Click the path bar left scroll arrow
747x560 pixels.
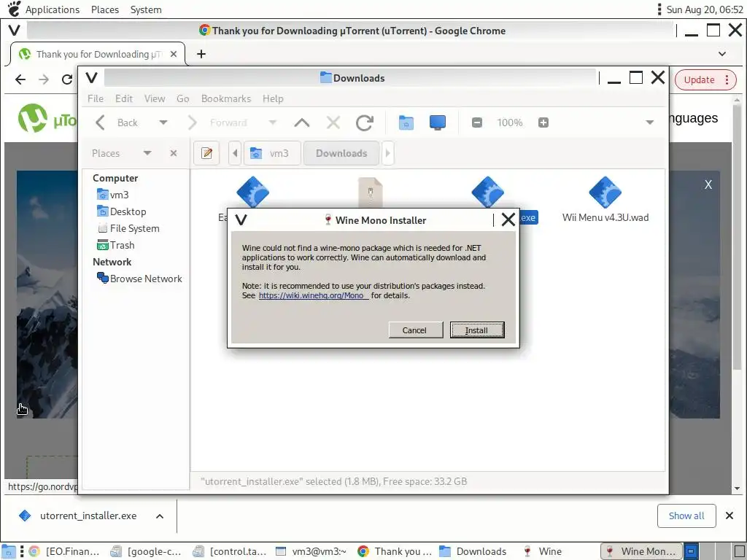[235, 153]
